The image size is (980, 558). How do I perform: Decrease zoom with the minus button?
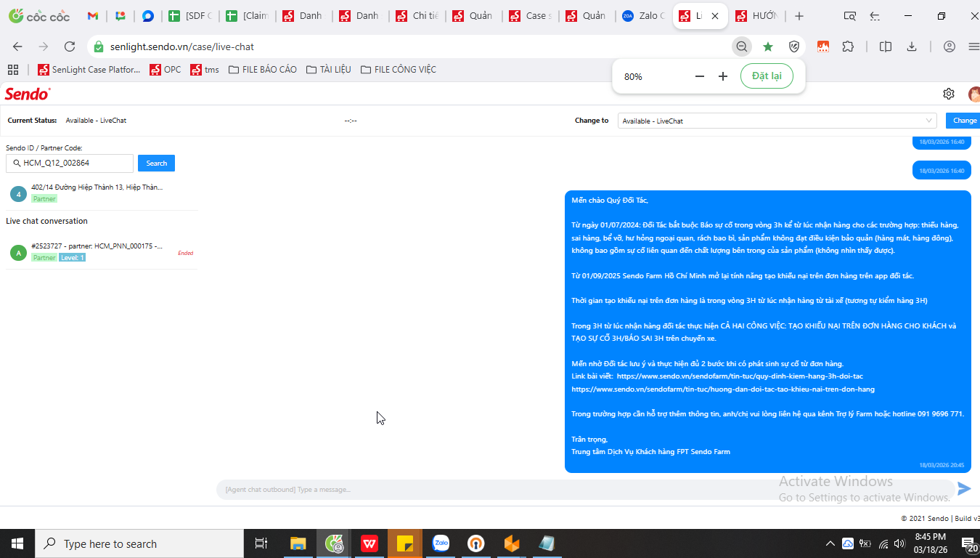(x=700, y=76)
